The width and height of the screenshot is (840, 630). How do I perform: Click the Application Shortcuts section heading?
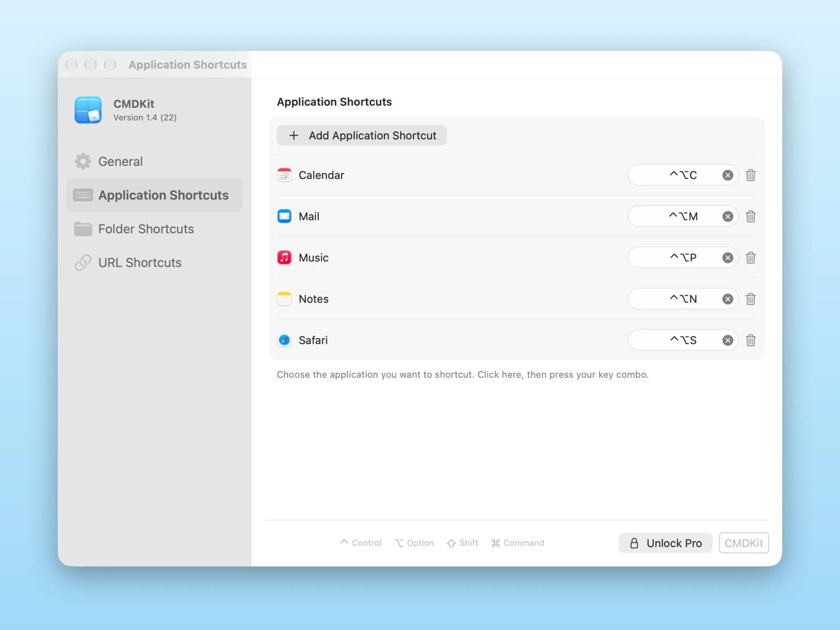tap(334, 102)
